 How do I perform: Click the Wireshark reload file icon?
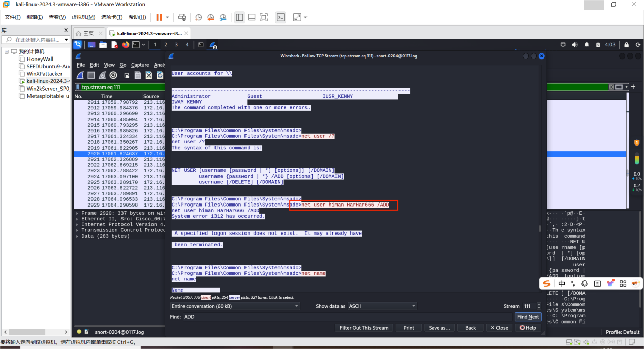point(160,75)
